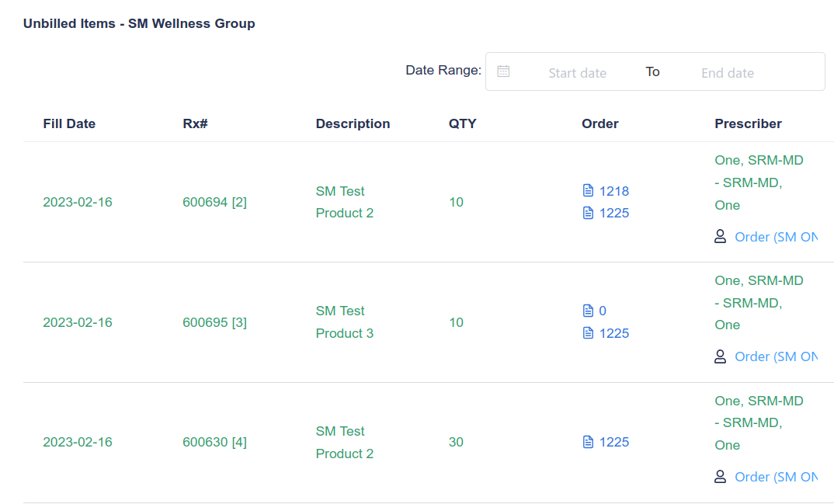This screenshot has width=834, height=504.
Task: Click person icon in second row prescriber
Action: pyautogui.click(x=720, y=356)
